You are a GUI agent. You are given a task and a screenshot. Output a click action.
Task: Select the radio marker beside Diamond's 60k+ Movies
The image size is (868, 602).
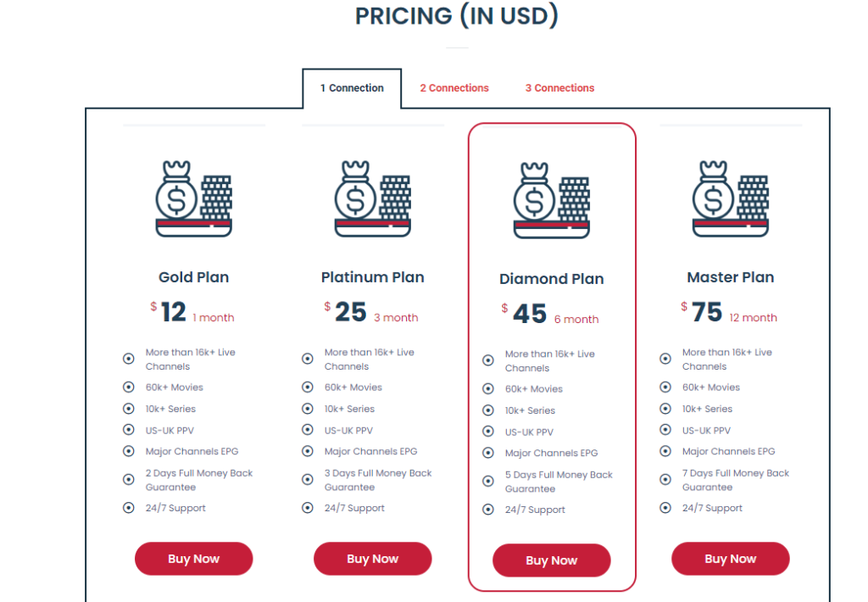point(488,389)
